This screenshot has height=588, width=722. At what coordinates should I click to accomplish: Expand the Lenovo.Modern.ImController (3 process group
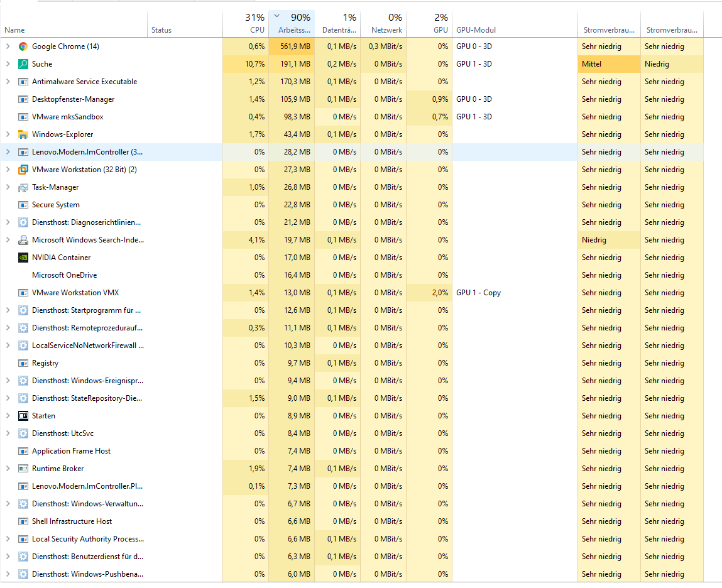click(x=8, y=152)
